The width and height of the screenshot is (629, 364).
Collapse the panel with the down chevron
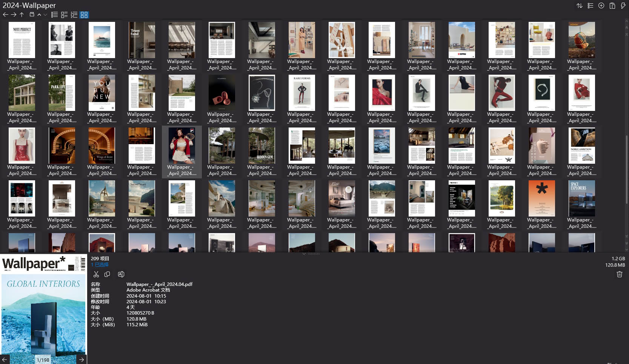(x=45, y=15)
